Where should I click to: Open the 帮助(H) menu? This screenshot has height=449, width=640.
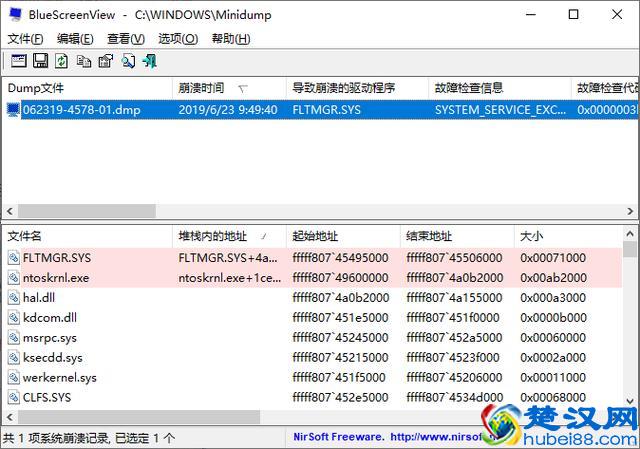(231, 39)
